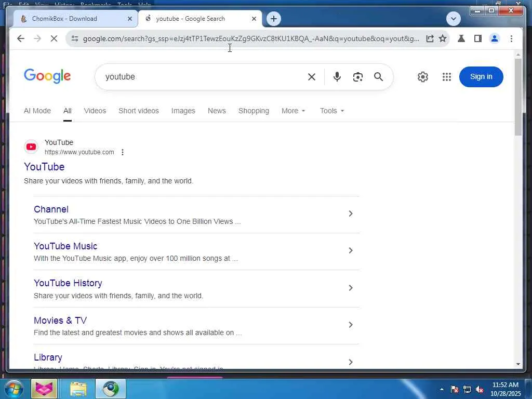
Task: Click the browser icon in the taskbar
Action: pyautogui.click(x=111, y=389)
